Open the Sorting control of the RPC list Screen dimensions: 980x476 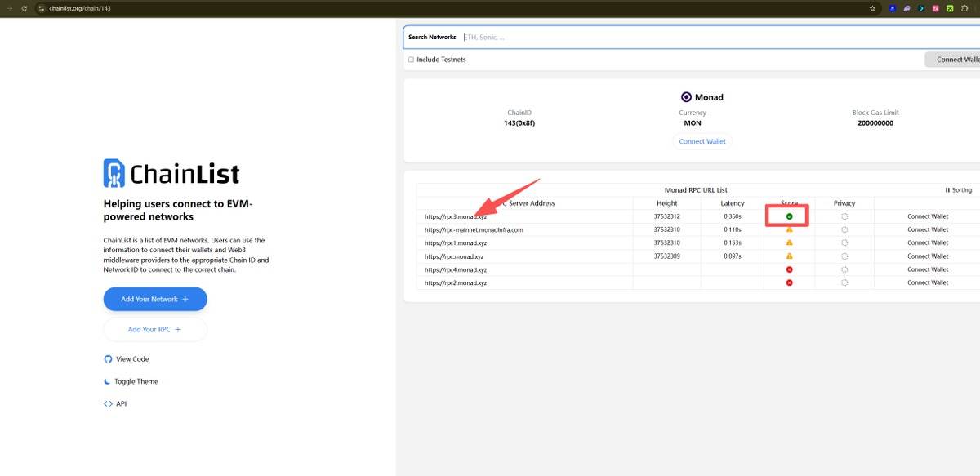(959, 190)
